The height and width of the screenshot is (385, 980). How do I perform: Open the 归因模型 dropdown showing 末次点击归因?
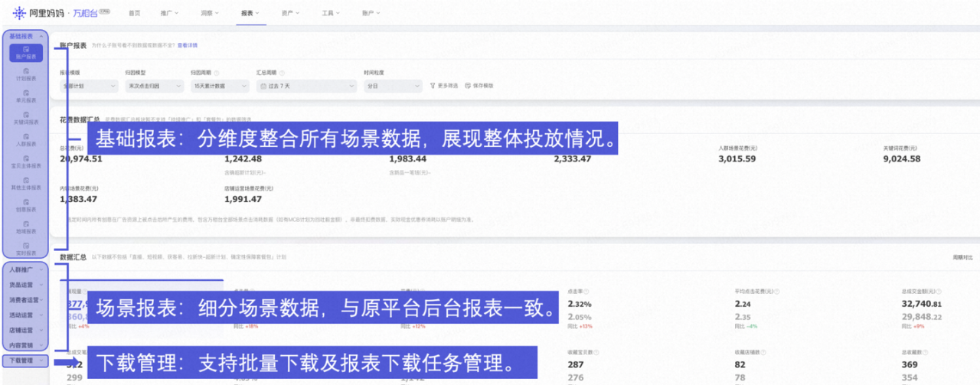point(154,86)
